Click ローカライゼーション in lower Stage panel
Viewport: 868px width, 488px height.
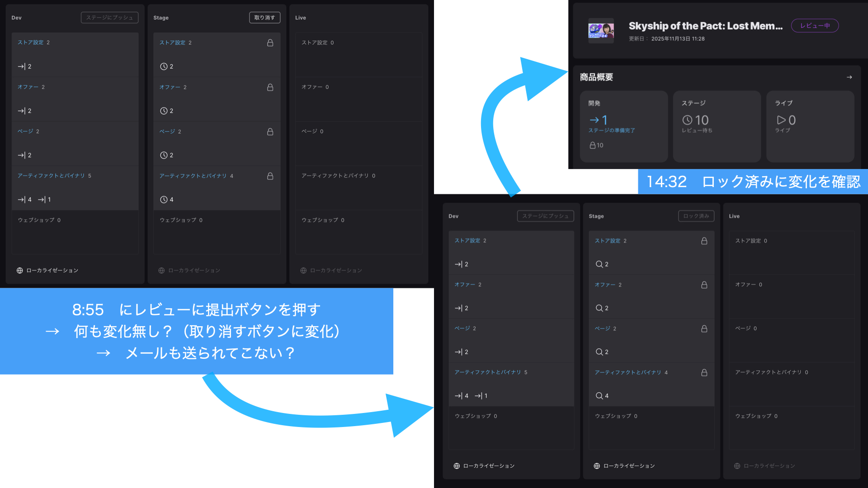[x=629, y=466]
